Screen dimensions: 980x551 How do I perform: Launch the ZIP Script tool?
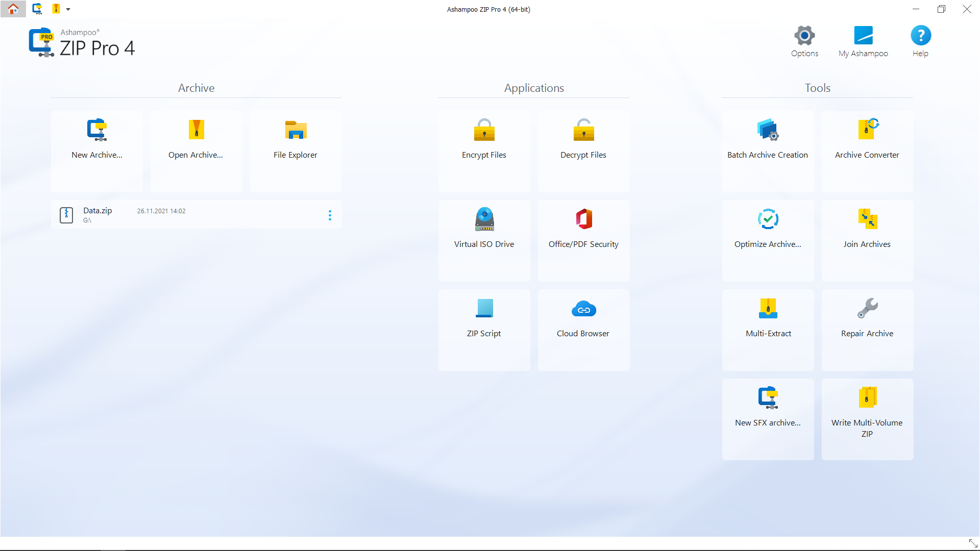pyautogui.click(x=483, y=316)
